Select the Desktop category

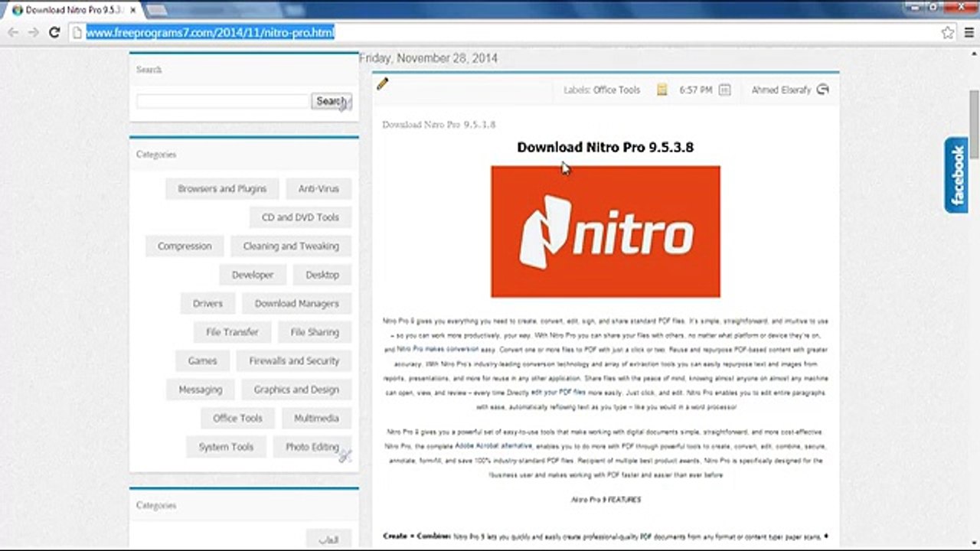click(x=322, y=275)
